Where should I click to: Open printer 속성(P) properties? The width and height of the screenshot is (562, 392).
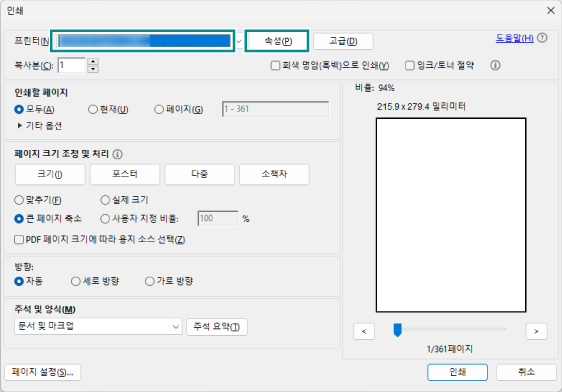click(278, 41)
